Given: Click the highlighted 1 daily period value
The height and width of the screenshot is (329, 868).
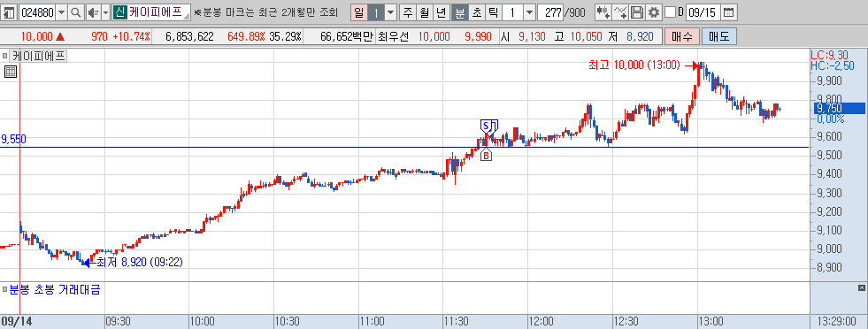Looking at the screenshot, I should coord(376,11).
